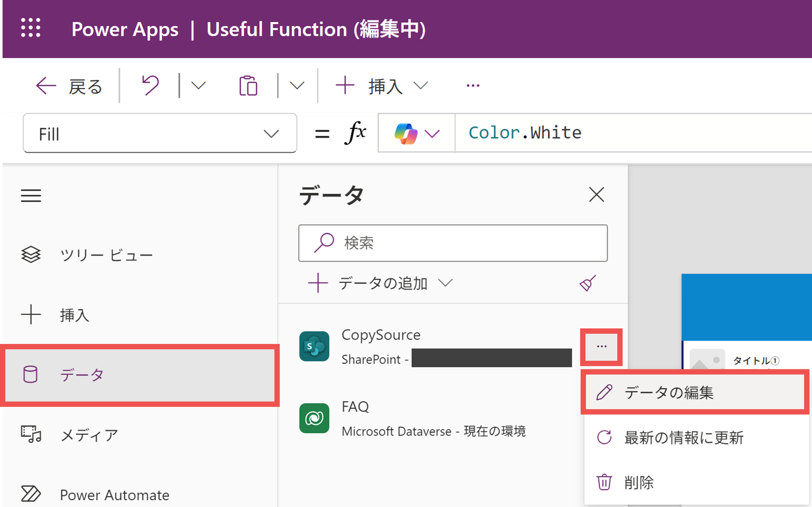Viewport: 812px width, 507px height.
Task: Open the Fill property dropdown
Action: click(x=160, y=134)
